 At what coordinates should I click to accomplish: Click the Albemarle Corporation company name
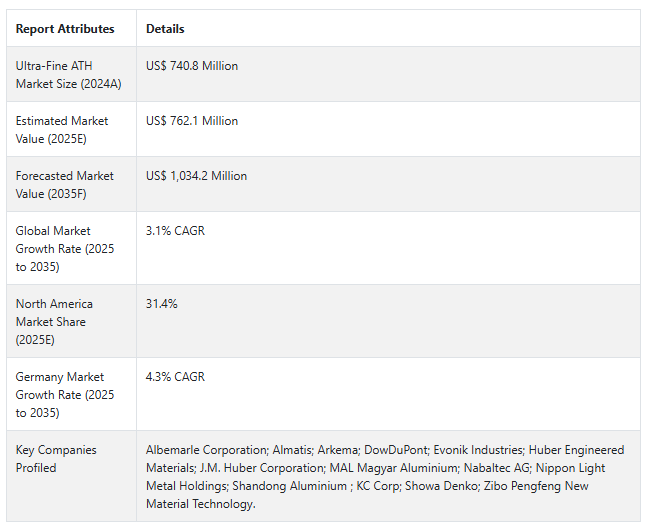click(207, 450)
